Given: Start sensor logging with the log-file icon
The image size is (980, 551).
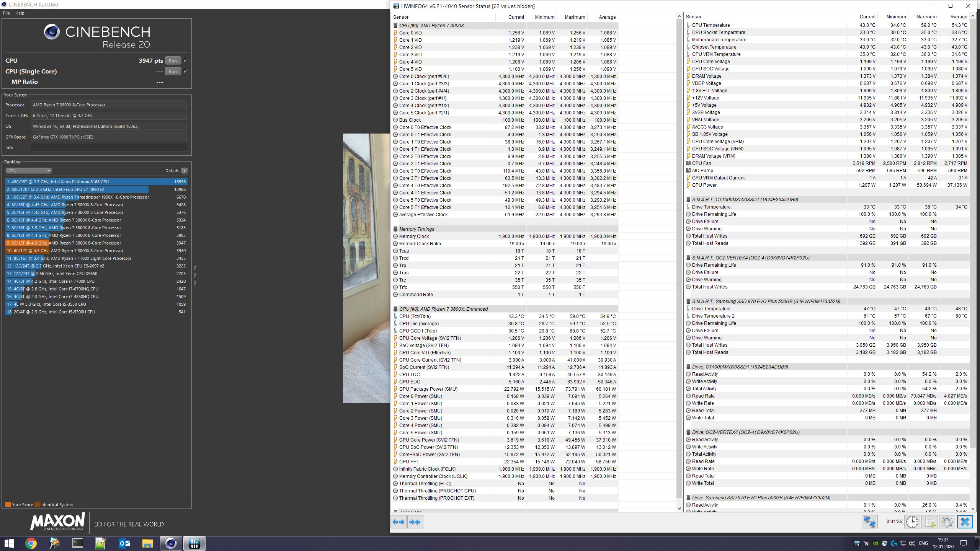Looking at the screenshot, I should pyautogui.click(x=929, y=522).
